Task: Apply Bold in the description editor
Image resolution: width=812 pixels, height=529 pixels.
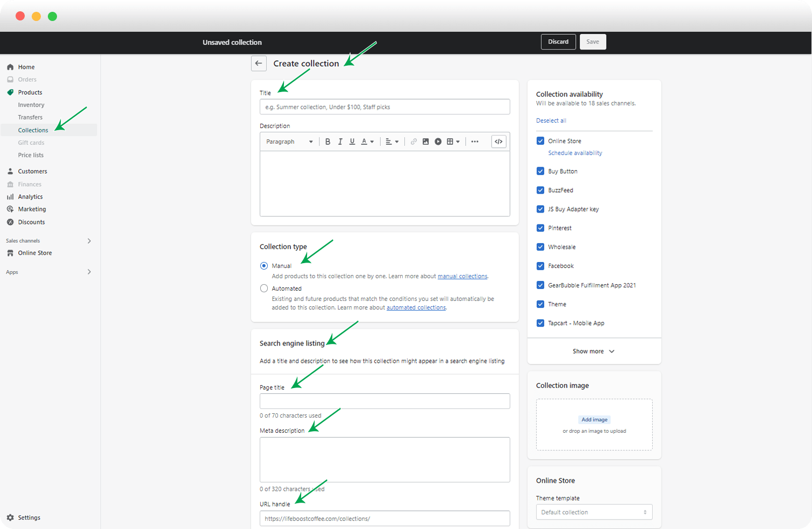Action: tap(328, 141)
